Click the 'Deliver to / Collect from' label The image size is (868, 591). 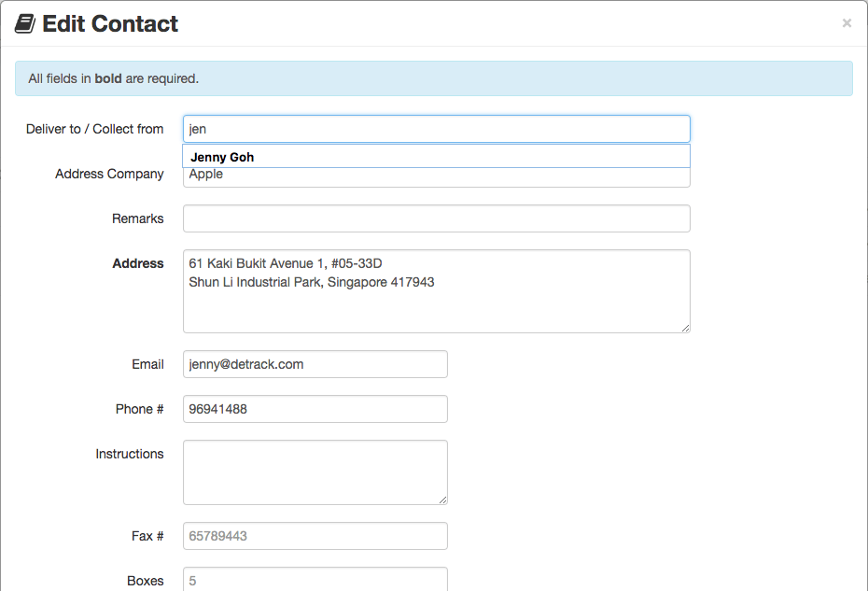(94, 129)
